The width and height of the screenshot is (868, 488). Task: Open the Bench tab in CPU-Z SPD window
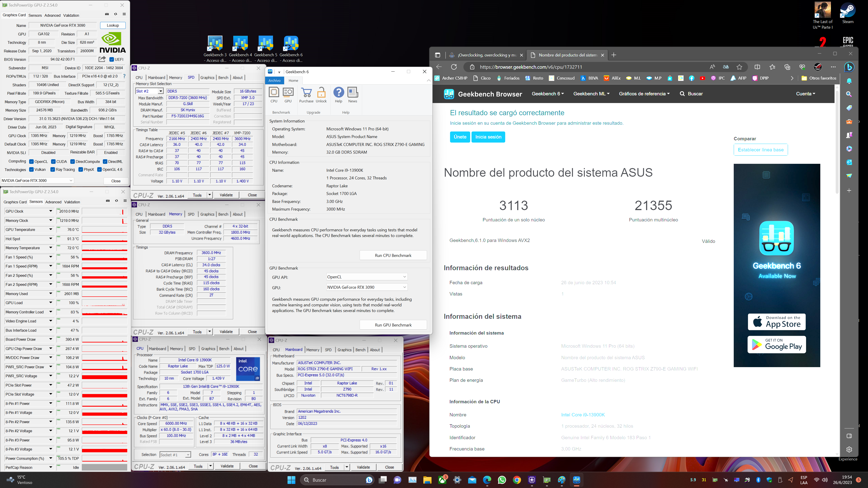[223, 77]
